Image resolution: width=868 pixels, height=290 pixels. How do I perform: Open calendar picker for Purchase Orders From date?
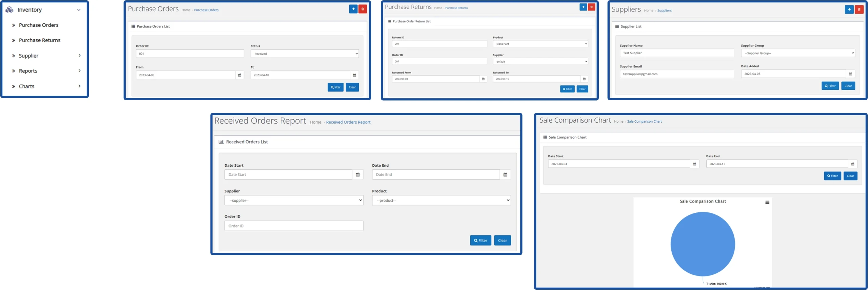tap(239, 75)
